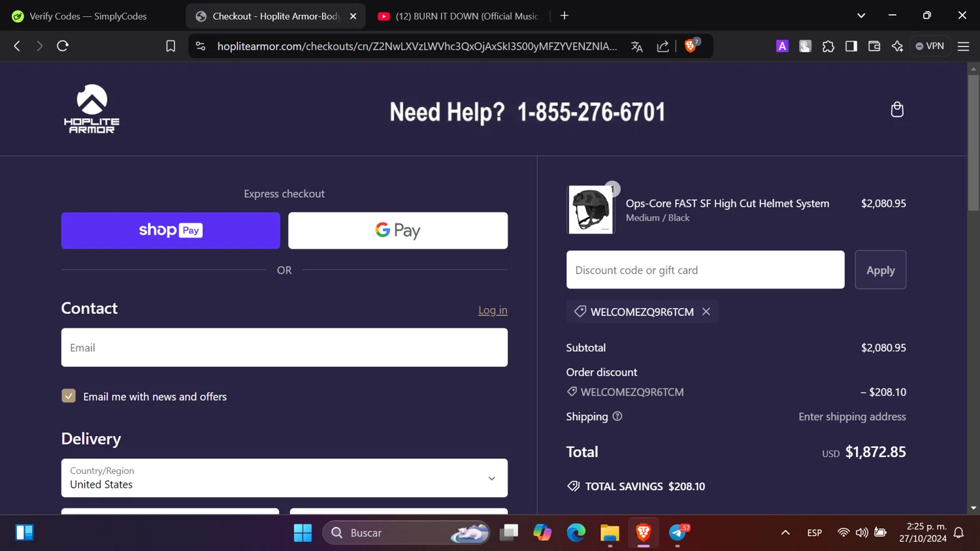Click TOTAL SAVINGS $208.10 text

click(x=645, y=486)
